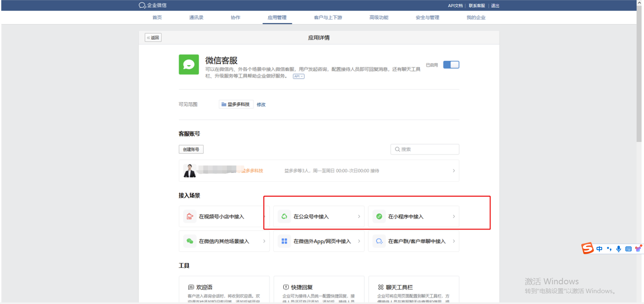This screenshot has width=644, height=304.
Task: Click the 创建账号 button
Action: (x=191, y=150)
